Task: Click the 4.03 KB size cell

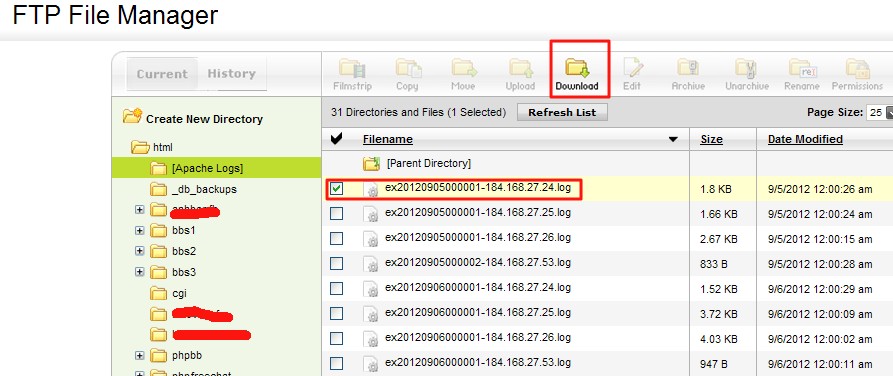Action: point(719,340)
